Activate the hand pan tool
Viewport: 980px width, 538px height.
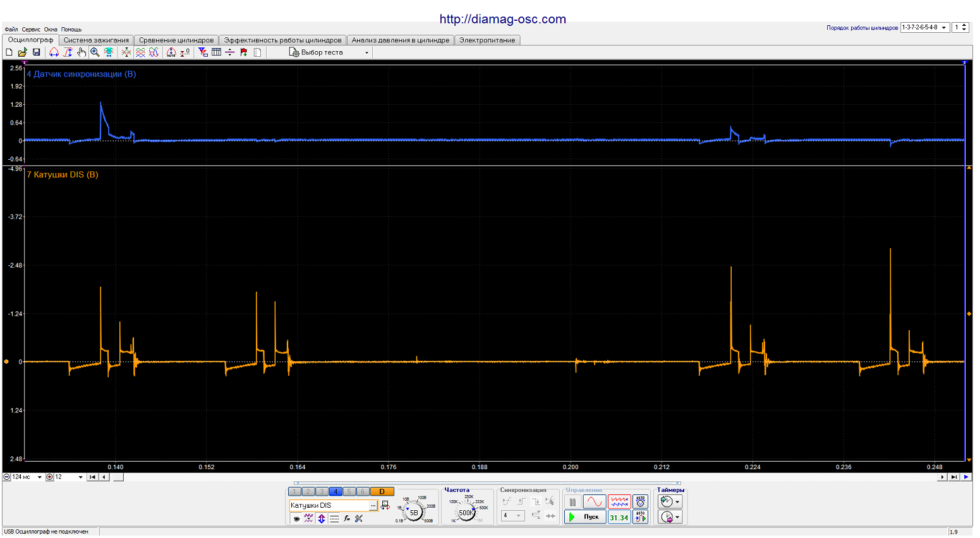[x=82, y=52]
